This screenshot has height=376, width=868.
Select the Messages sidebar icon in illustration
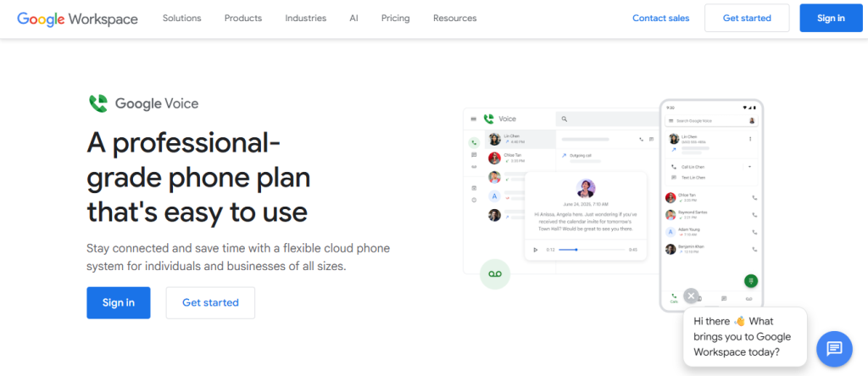tap(474, 155)
